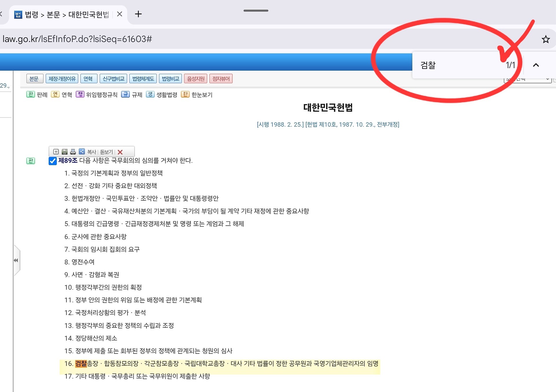Image resolution: width=556 pixels, height=392 pixels.
Task: Toggle the 위임행정규칙 legend icon
Action: (x=80, y=94)
